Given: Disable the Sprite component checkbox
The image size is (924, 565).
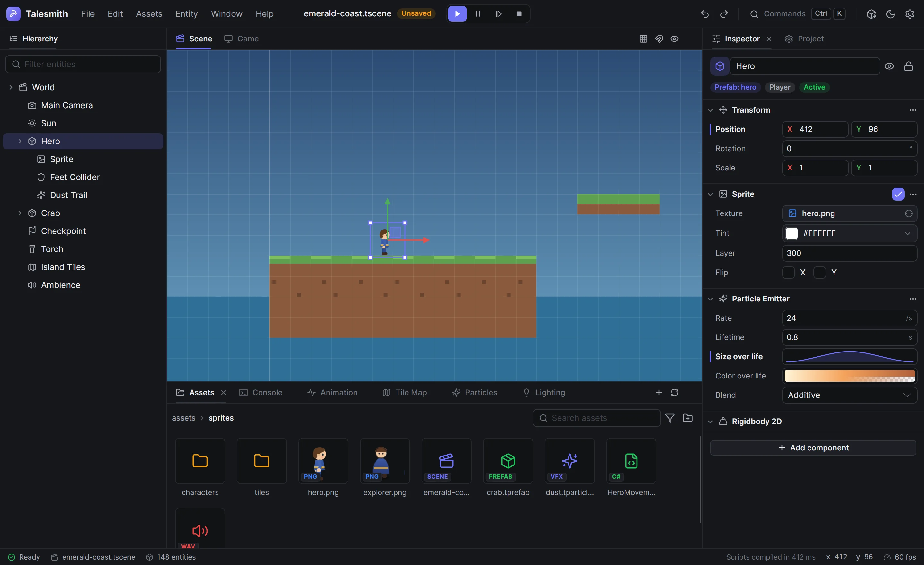Looking at the screenshot, I should (898, 194).
